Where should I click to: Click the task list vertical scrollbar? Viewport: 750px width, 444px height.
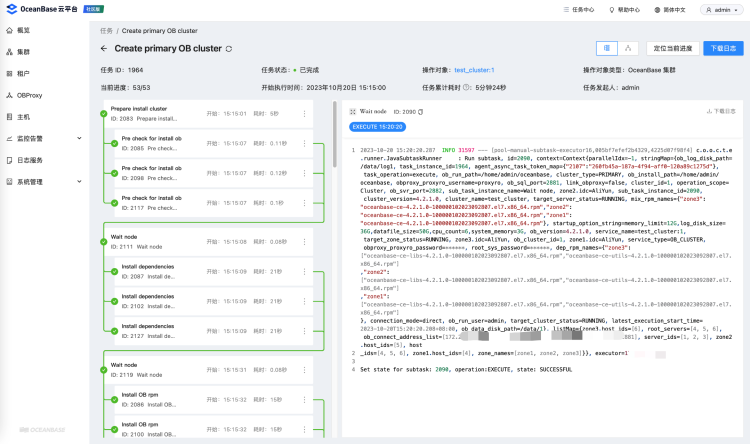(x=334, y=134)
